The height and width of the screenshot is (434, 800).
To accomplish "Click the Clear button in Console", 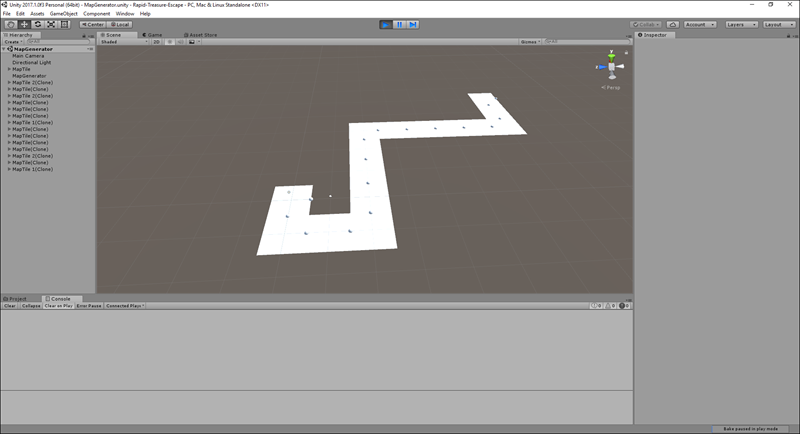I will [x=10, y=305].
